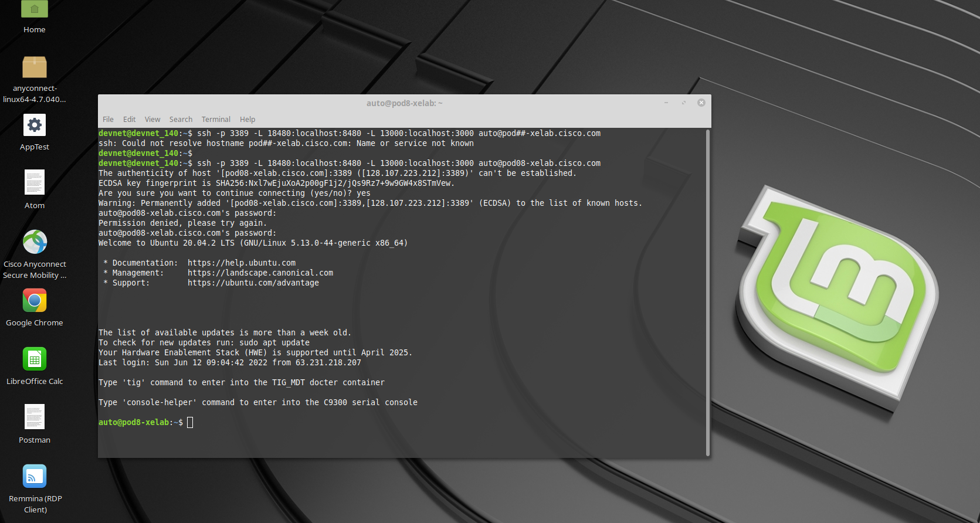
Task: Click the https://ubuntu.com/advantage link text
Action: [x=253, y=283]
